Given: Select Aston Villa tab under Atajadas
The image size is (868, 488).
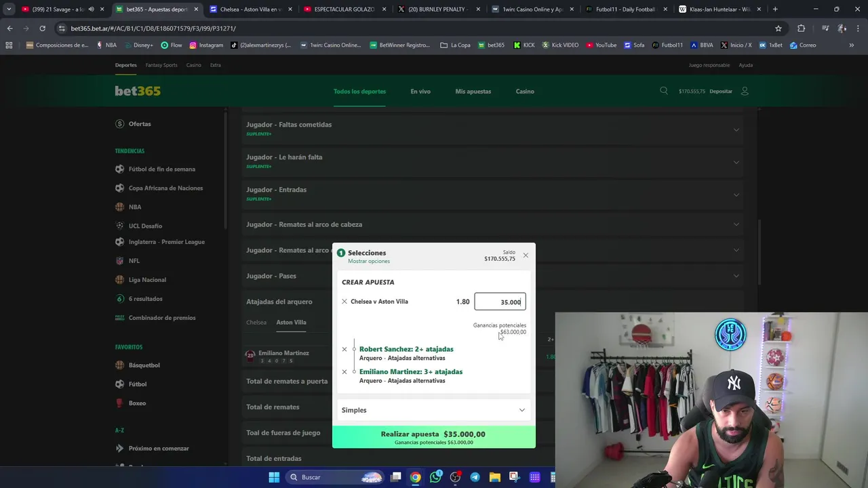Looking at the screenshot, I should [292, 323].
